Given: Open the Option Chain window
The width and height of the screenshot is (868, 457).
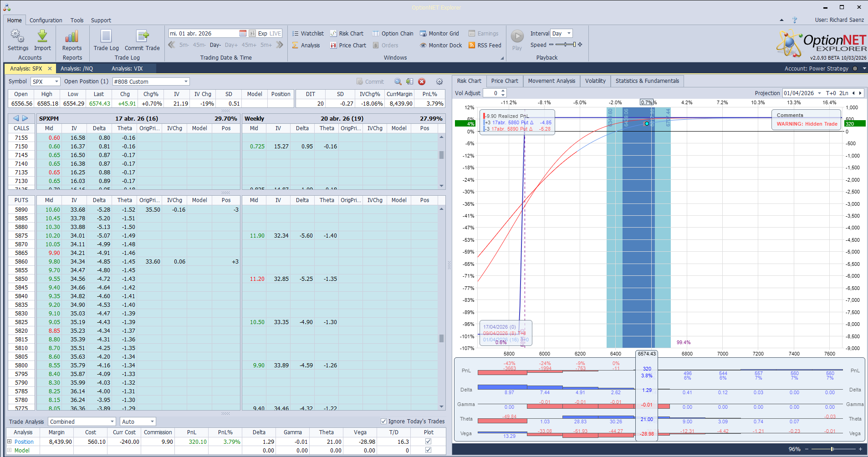Looking at the screenshot, I should tap(393, 34).
